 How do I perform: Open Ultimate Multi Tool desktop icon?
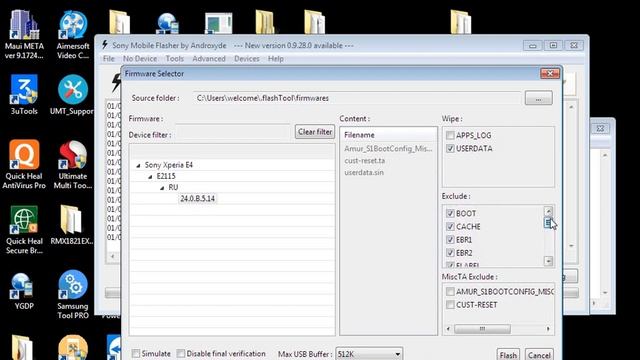(x=73, y=164)
